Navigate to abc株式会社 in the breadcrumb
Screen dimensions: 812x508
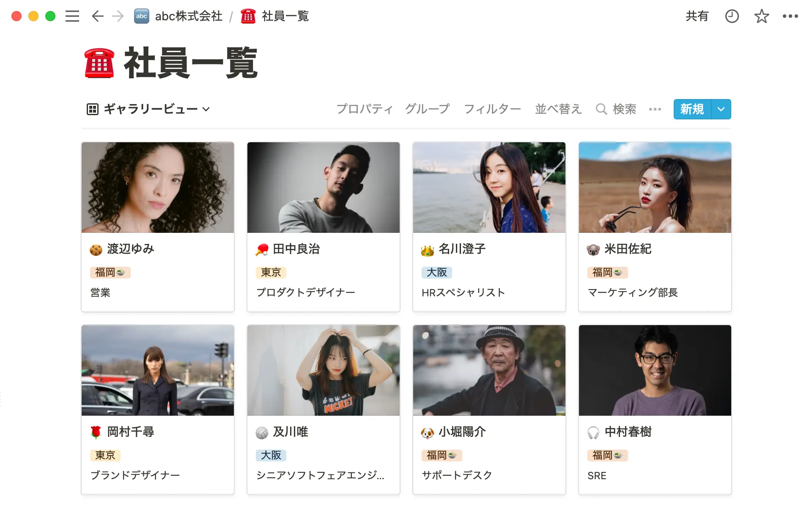pos(188,16)
